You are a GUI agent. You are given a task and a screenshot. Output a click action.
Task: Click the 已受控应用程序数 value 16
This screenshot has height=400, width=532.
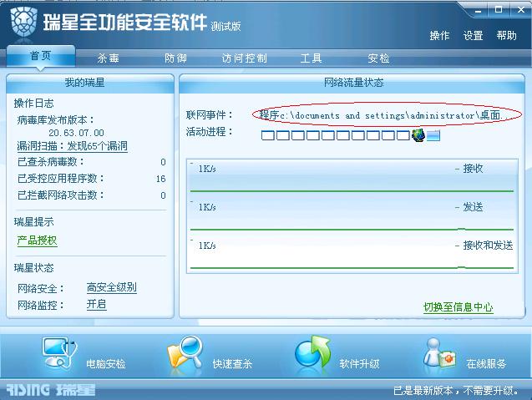click(161, 179)
